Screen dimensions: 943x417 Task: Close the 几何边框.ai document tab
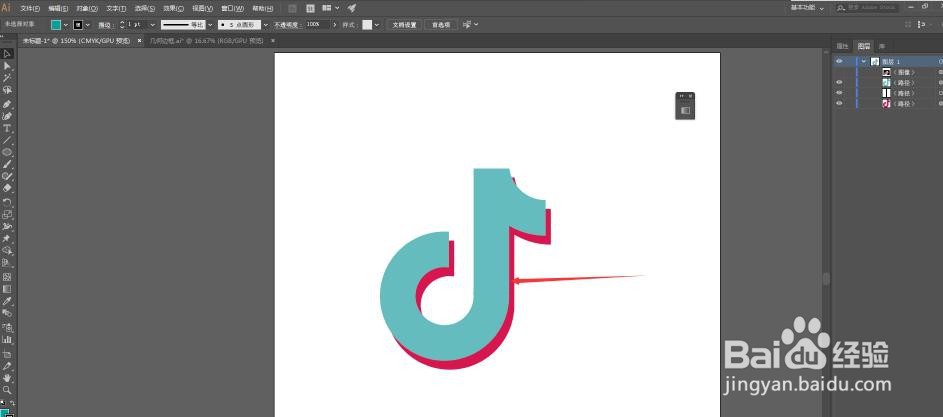click(272, 40)
